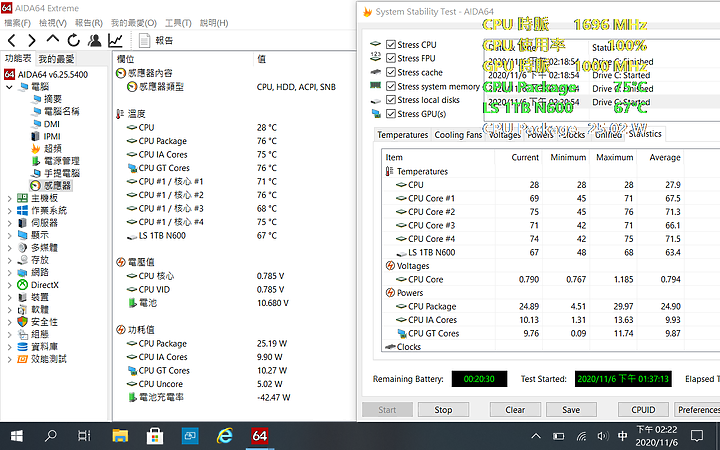Select the 感應器 sensor tree item

(x=57, y=186)
